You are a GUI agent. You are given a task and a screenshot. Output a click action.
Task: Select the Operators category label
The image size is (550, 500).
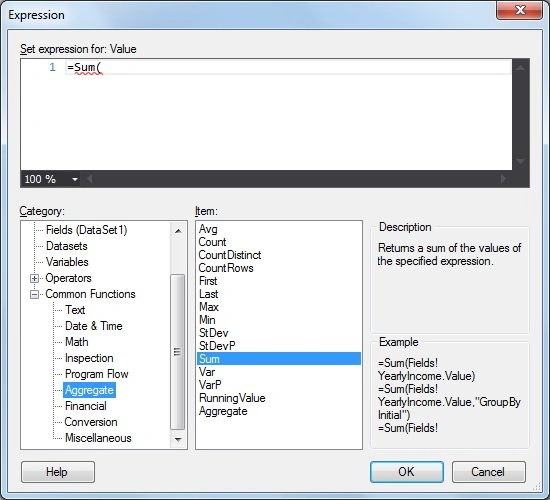[x=68, y=278]
